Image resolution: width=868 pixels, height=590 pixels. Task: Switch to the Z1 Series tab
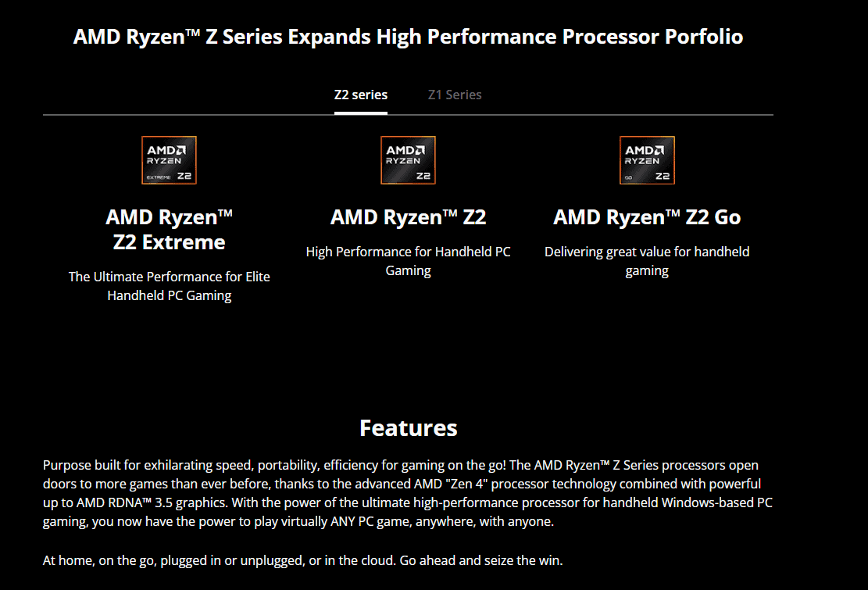coord(455,95)
